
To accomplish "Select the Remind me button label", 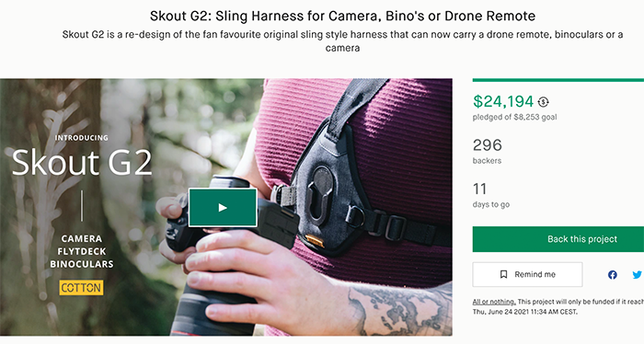I will click(x=535, y=274).
